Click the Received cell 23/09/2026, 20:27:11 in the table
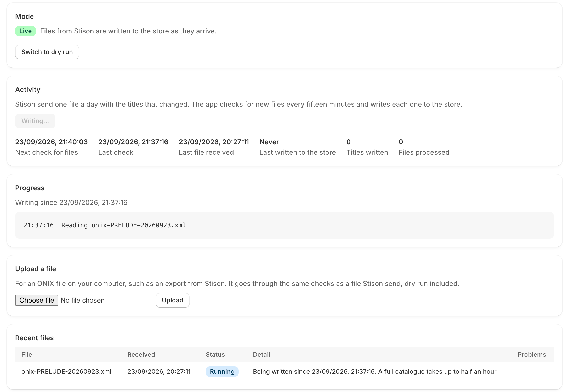This screenshot has width=568, height=392. (x=159, y=372)
